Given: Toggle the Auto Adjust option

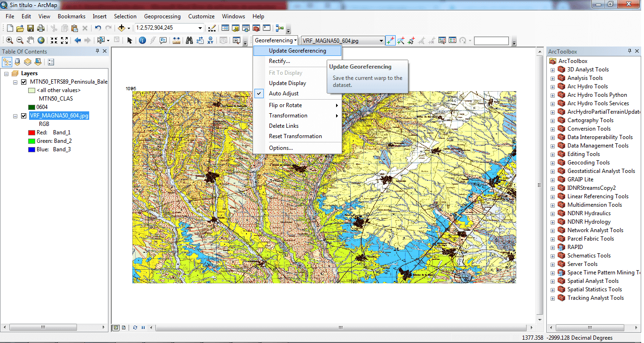Looking at the screenshot, I should point(284,94).
